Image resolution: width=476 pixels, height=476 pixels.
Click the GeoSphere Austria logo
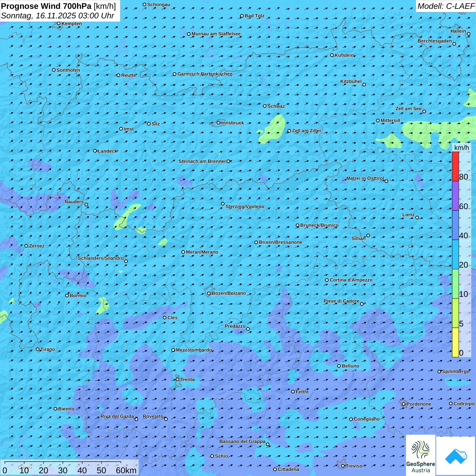(x=421, y=455)
